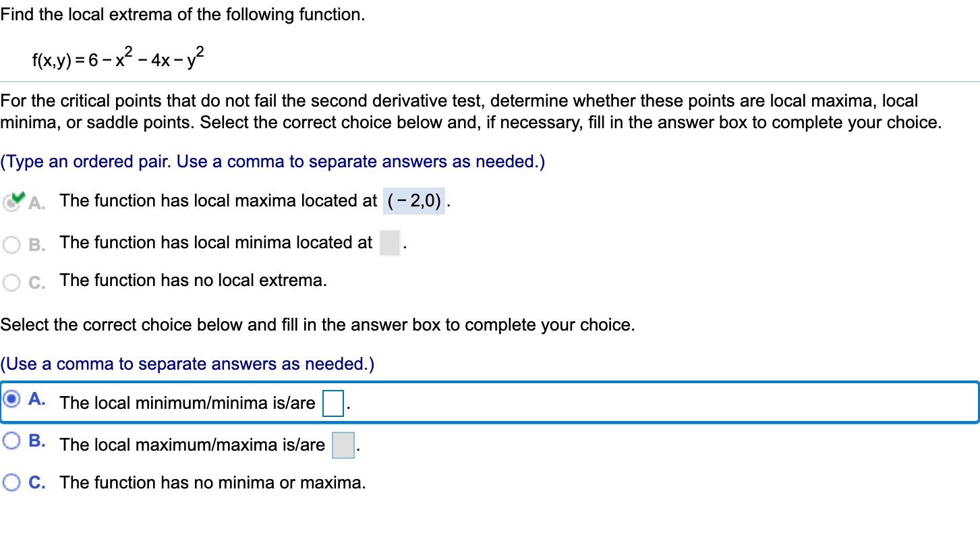This screenshot has height=533, width=980.
Task: Click the empty local minimum/minima answer box
Action: pyautogui.click(x=333, y=402)
